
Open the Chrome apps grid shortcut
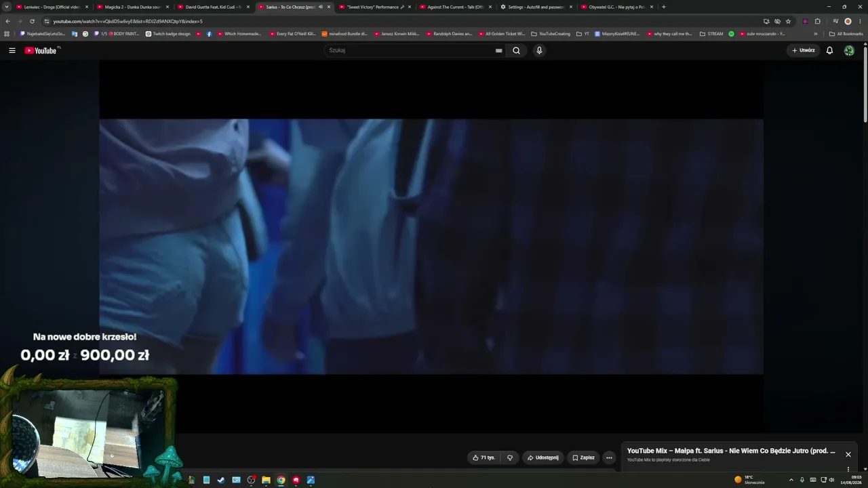click(7, 34)
